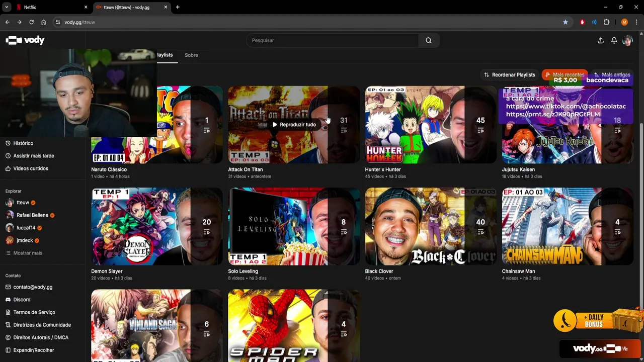Viewport: 644px width, 362px height.
Task: Click the Jujutsu Kaisen title
Action: (x=518, y=169)
